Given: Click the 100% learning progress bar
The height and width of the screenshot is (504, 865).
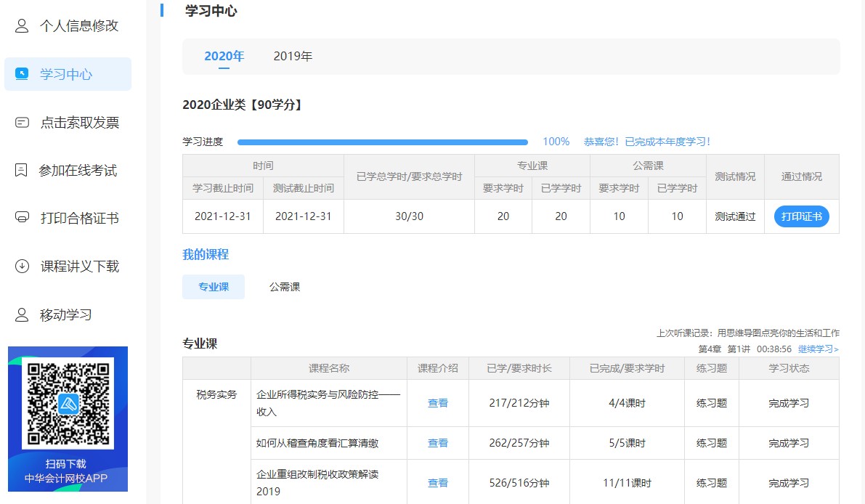Looking at the screenshot, I should tap(385, 141).
